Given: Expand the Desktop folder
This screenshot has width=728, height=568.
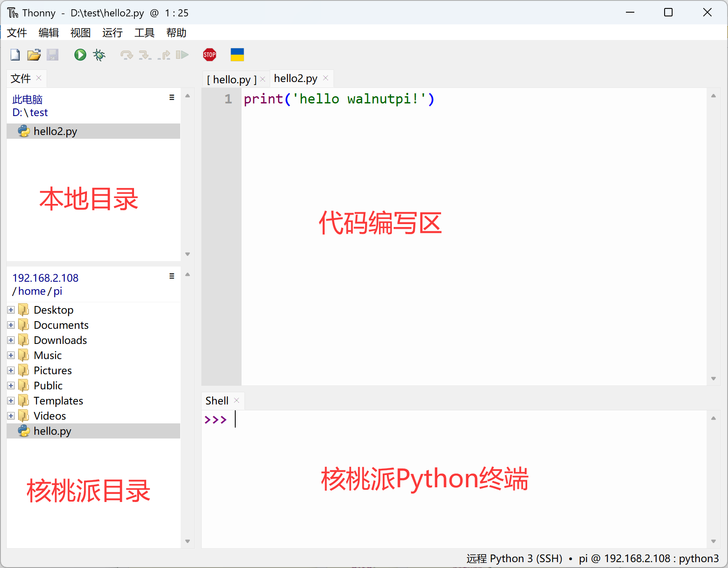Looking at the screenshot, I should 11,310.
